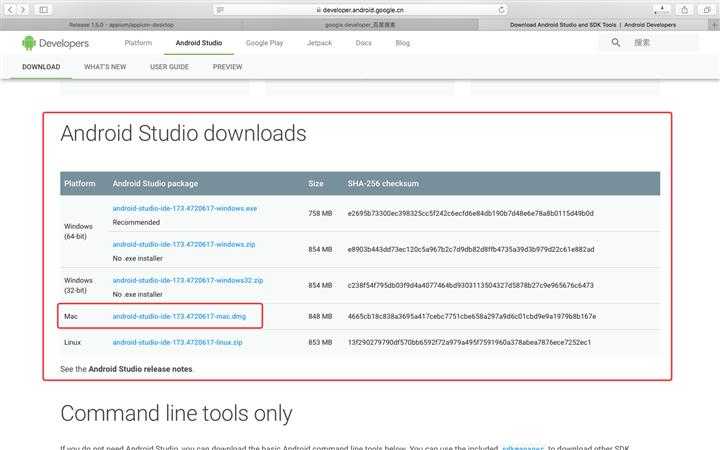
Task: Select the Download Android Studio and SDK Tools tab
Action: coord(593,25)
